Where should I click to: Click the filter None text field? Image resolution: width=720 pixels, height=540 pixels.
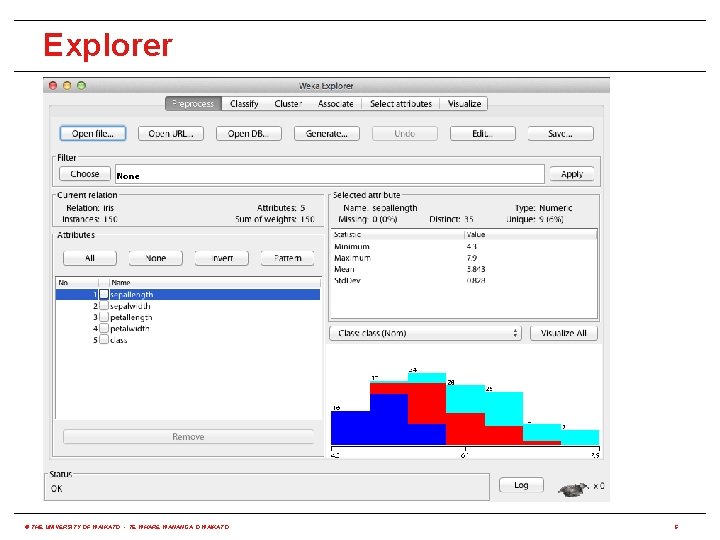(330, 174)
